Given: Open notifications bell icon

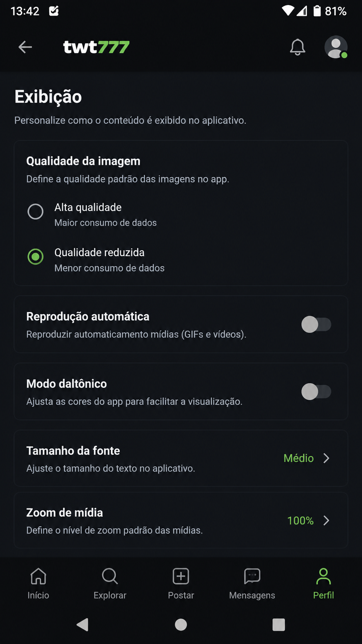Looking at the screenshot, I should coord(297,47).
